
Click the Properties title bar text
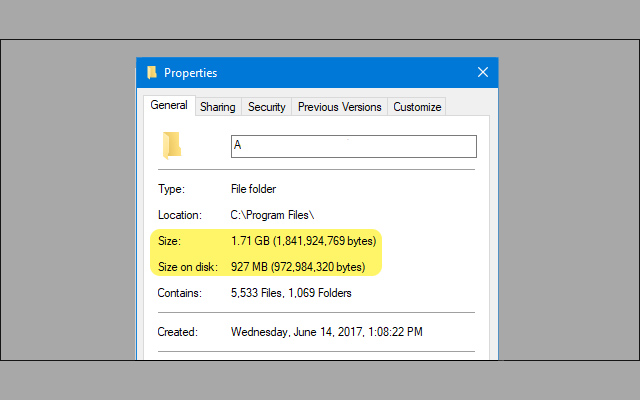(x=191, y=72)
